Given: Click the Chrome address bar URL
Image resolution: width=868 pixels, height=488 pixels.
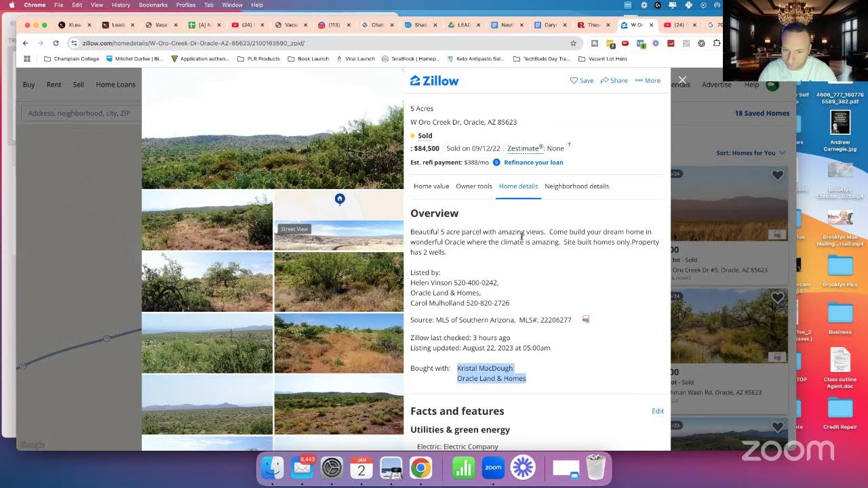Looking at the screenshot, I should click(x=193, y=43).
